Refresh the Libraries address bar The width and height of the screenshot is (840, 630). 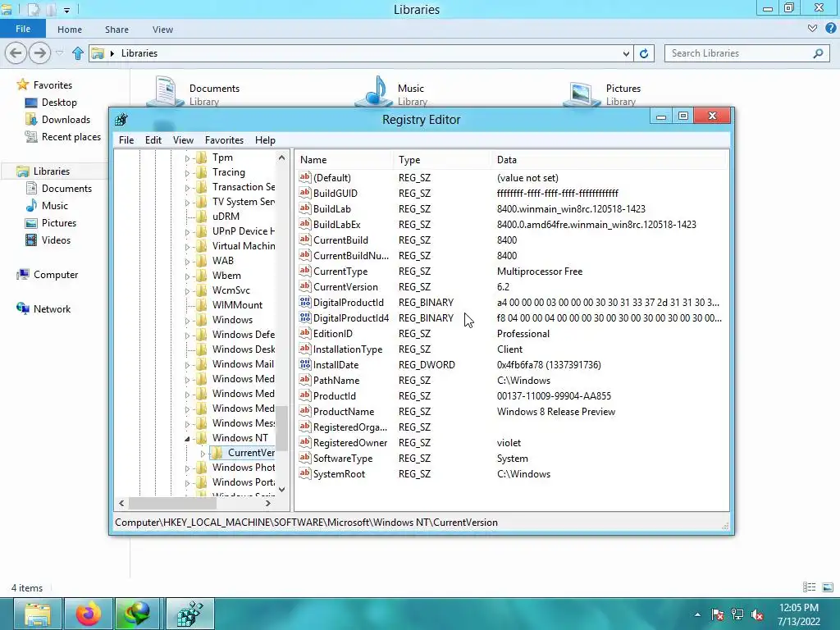(x=644, y=53)
